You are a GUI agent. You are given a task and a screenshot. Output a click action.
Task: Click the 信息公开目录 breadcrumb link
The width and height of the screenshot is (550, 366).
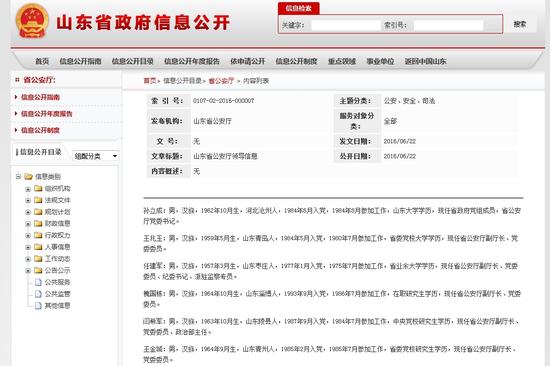182,81
